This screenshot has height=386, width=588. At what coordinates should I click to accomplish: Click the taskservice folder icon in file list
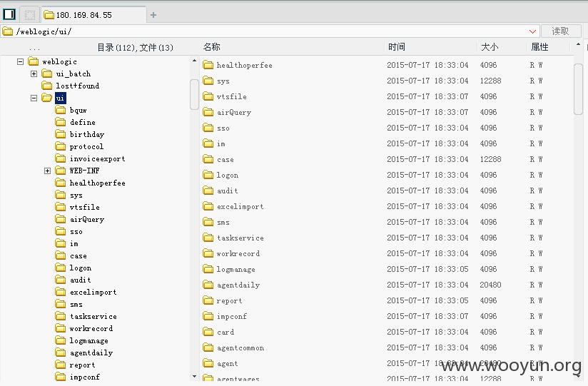click(x=208, y=238)
